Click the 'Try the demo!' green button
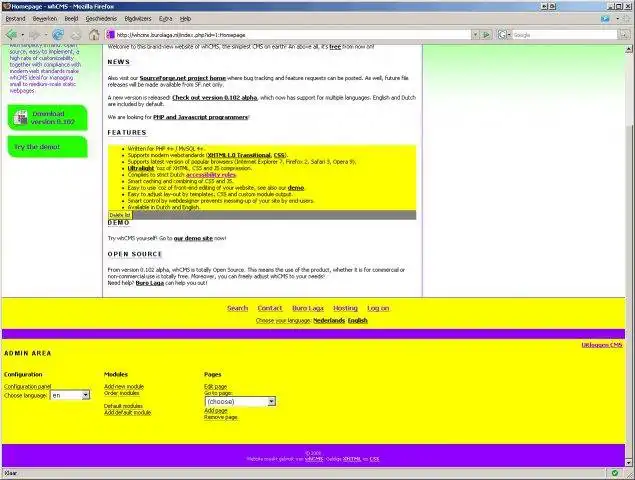This screenshot has height=480, width=635. 47,147
